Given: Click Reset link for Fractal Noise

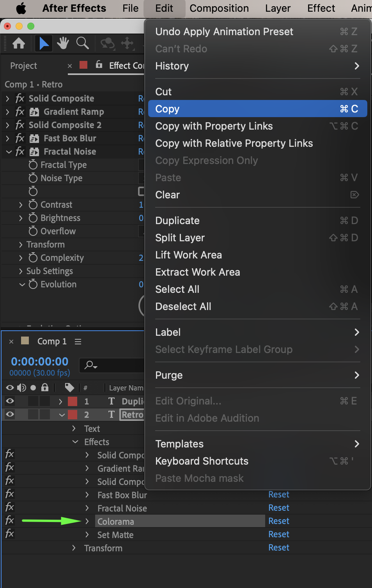Looking at the screenshot, I should click(278, 508).
